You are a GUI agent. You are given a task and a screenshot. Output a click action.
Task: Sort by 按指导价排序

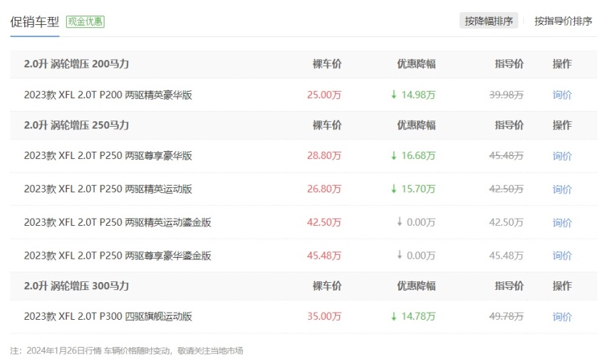point(564,21)
